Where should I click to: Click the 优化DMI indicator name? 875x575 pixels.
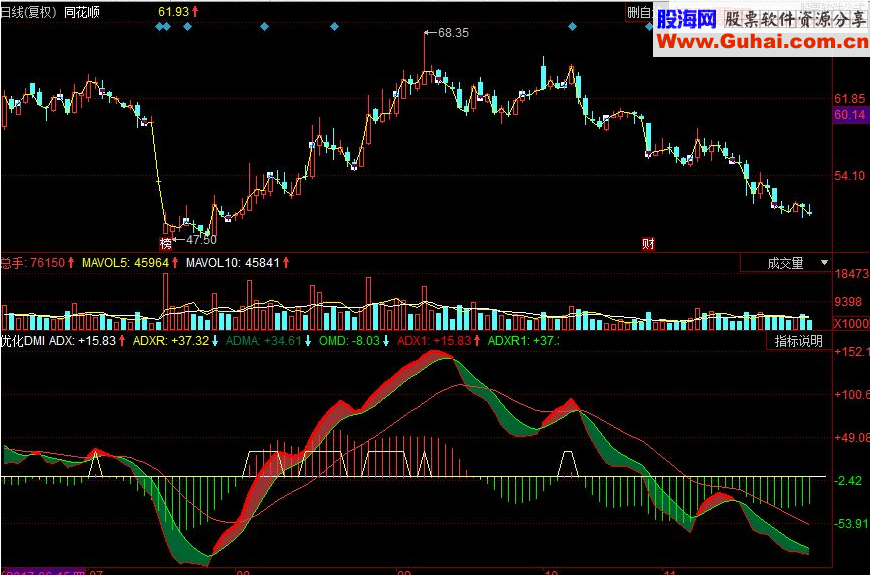pyautogui.click(x=23, y=341)
